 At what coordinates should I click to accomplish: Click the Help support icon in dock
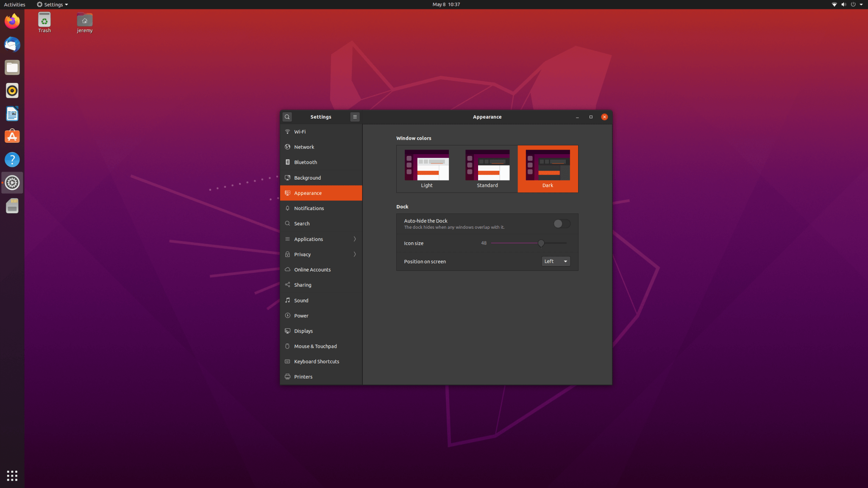click(12, 159)
